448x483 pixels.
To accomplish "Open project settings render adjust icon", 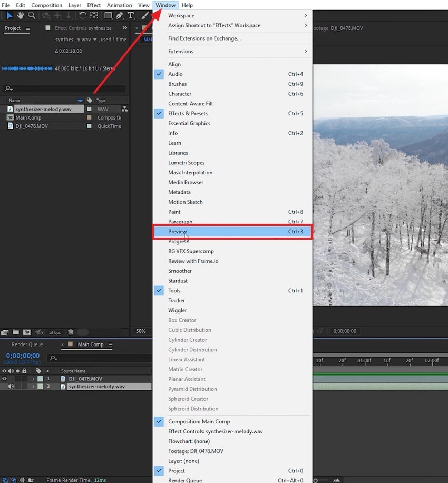I will [39, 332].
